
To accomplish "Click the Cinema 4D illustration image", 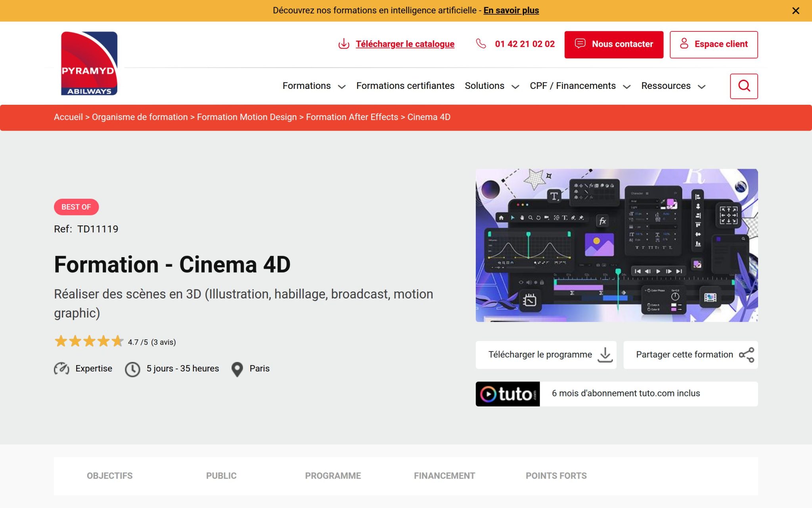I will (x=617, y=245).
